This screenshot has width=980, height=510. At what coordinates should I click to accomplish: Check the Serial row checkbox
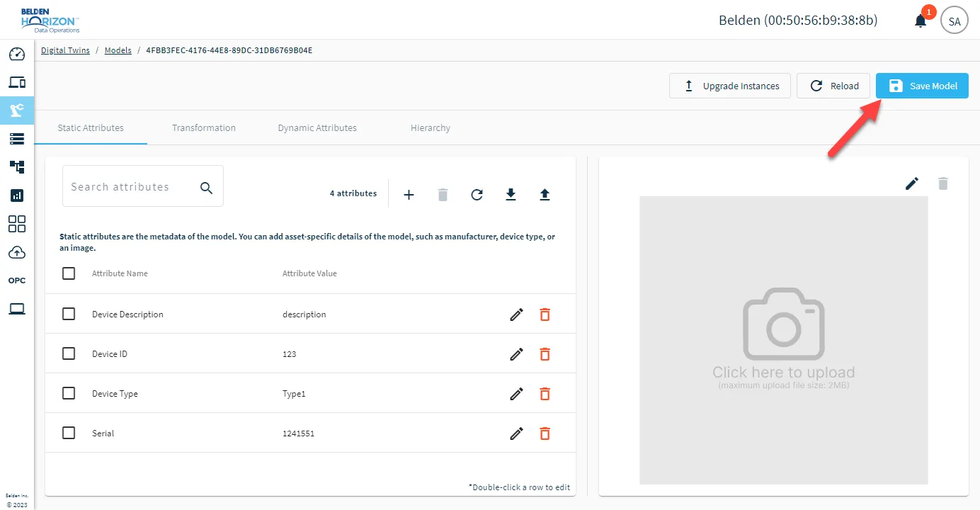(69, 433)
